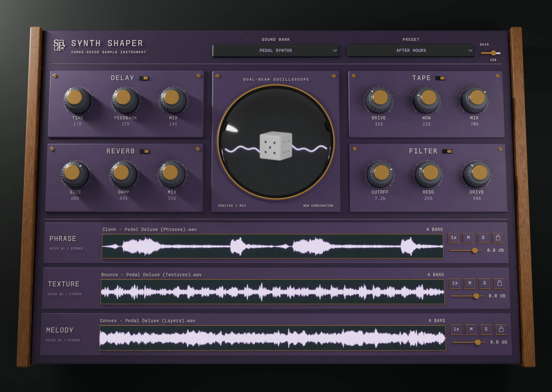Click the Tape WOW knob

[426, 100]
